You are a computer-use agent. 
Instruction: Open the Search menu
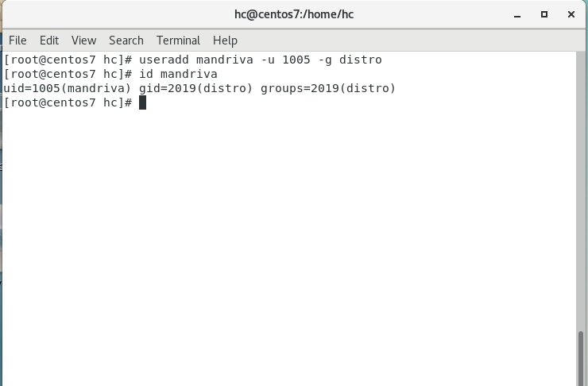126,40
